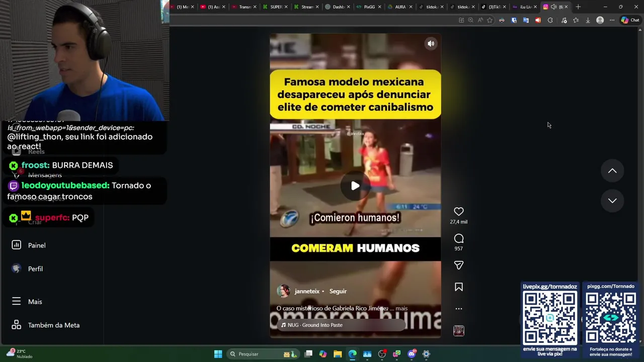This screenshot has height=362, width=644.
Task: Open janneteix profile from the username
Action: 307,291
